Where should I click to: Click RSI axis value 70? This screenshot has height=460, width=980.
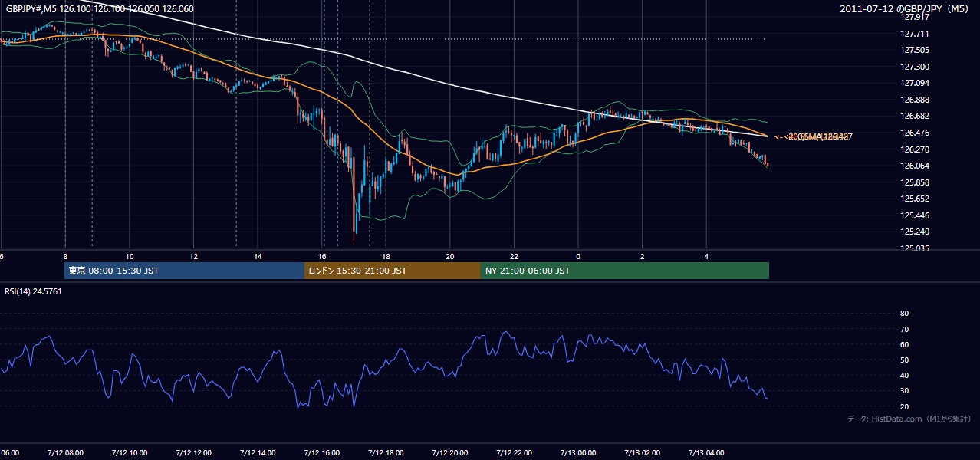[x=904, y=330]
